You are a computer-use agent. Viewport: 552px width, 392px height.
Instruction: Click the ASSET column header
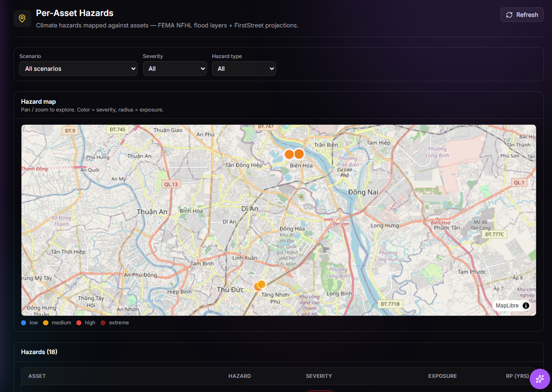click(37, 376)
